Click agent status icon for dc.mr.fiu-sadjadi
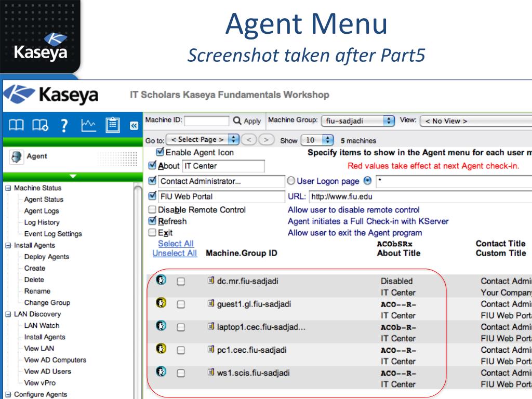This screenshot has height=399, width=532. (x=161, y=280)
